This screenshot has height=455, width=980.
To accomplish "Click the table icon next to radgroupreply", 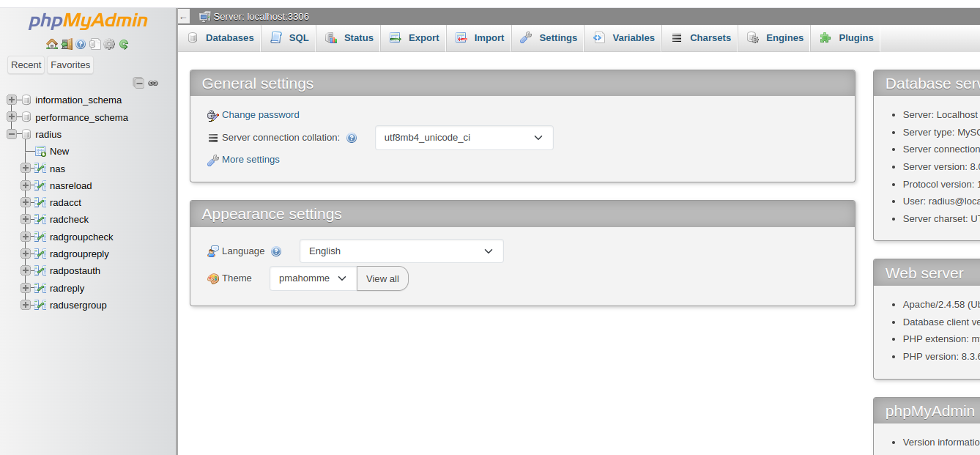I will (x=41, y=254).
